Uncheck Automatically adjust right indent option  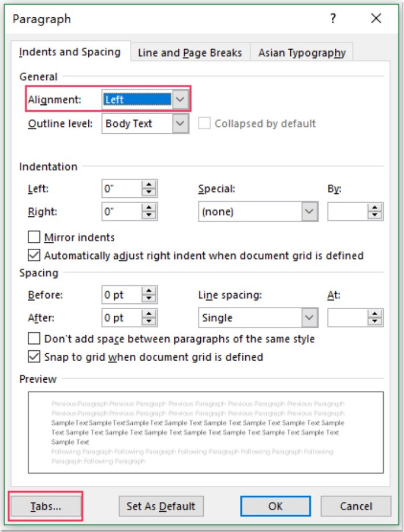pyautogui.click(x=34, y=255)
